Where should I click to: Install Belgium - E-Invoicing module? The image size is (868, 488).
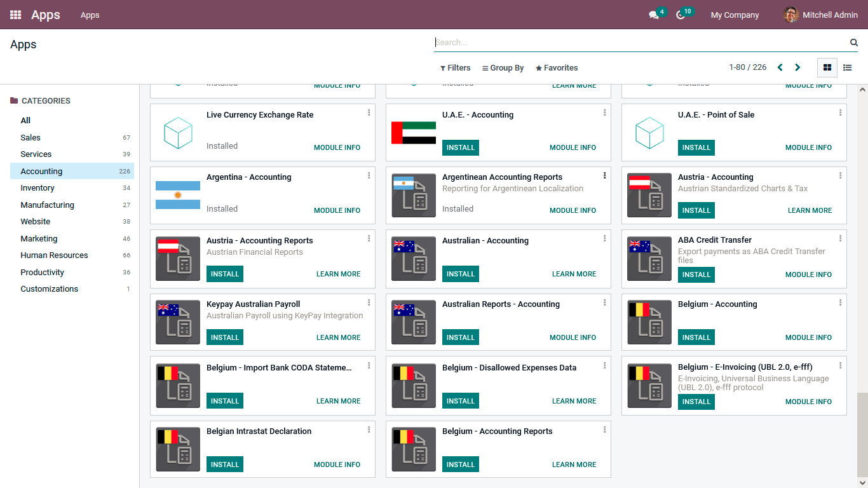[x=696, y=402]
